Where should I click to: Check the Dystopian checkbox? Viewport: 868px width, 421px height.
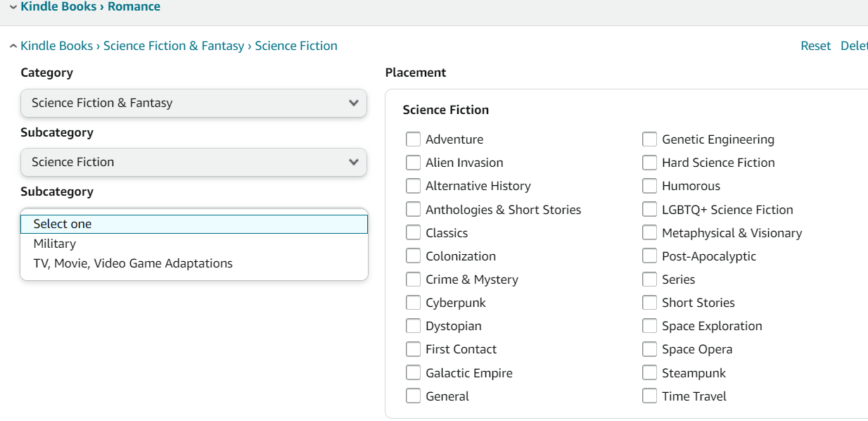pos(413,326)
